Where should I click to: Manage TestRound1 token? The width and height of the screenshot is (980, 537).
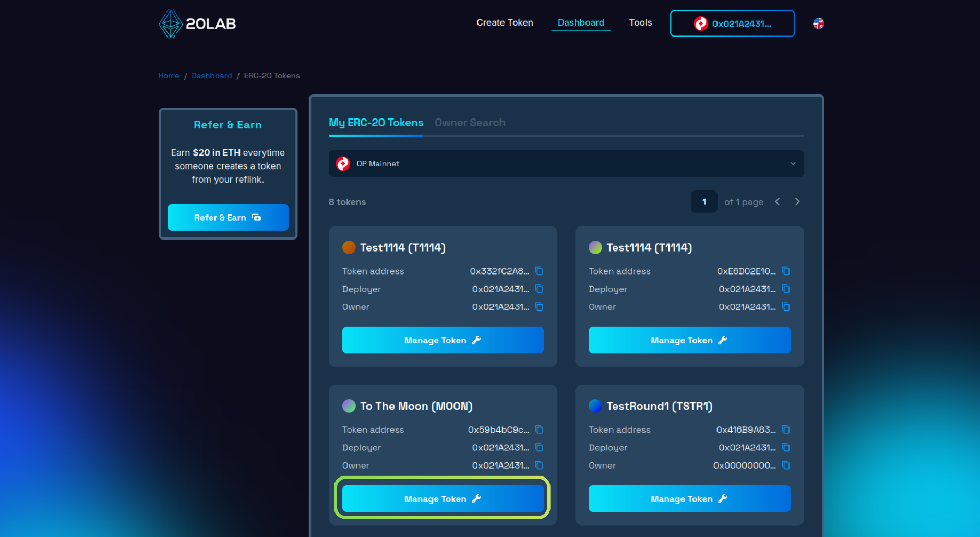(x=689, y=499)
